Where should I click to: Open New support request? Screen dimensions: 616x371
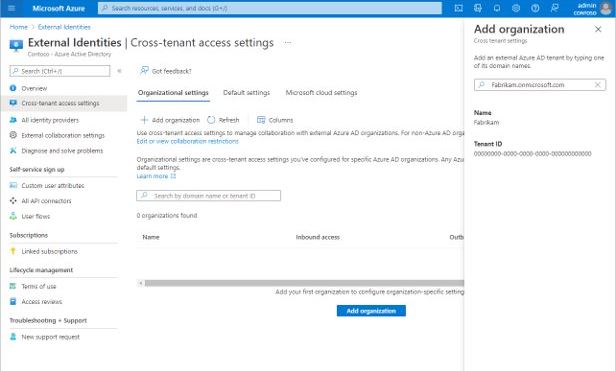click(x=50, y=337)
